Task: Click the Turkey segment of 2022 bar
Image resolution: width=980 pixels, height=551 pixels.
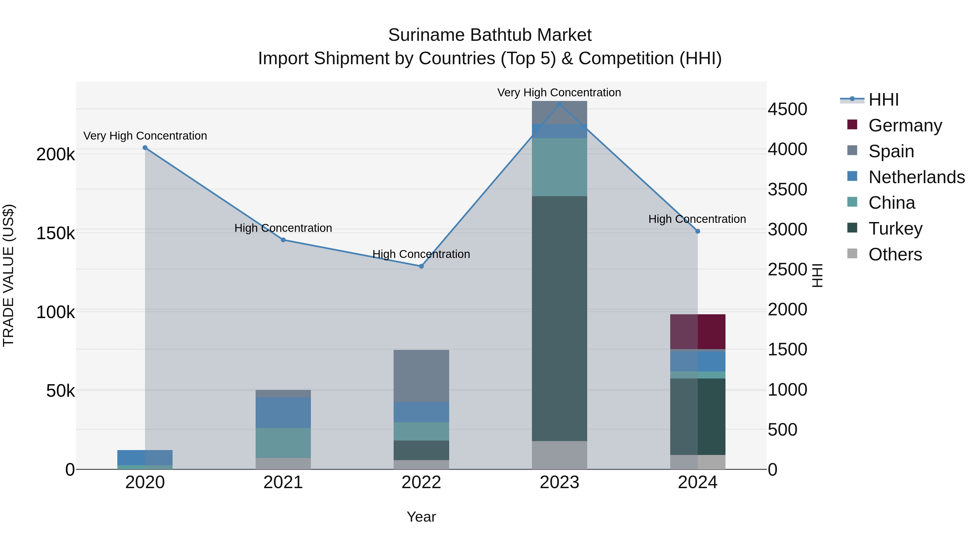Action: click(421, 451)
